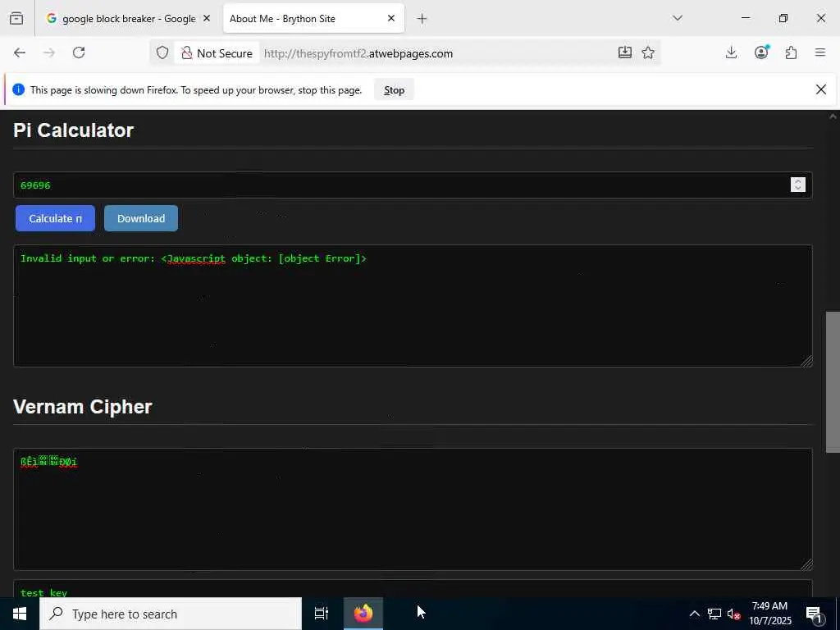Click the test key input field
840x630 pixels.
click(413, 589)
